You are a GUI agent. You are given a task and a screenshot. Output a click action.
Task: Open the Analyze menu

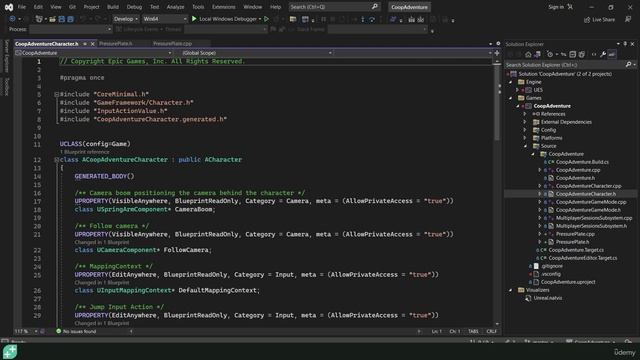click(x=175, y=7)
